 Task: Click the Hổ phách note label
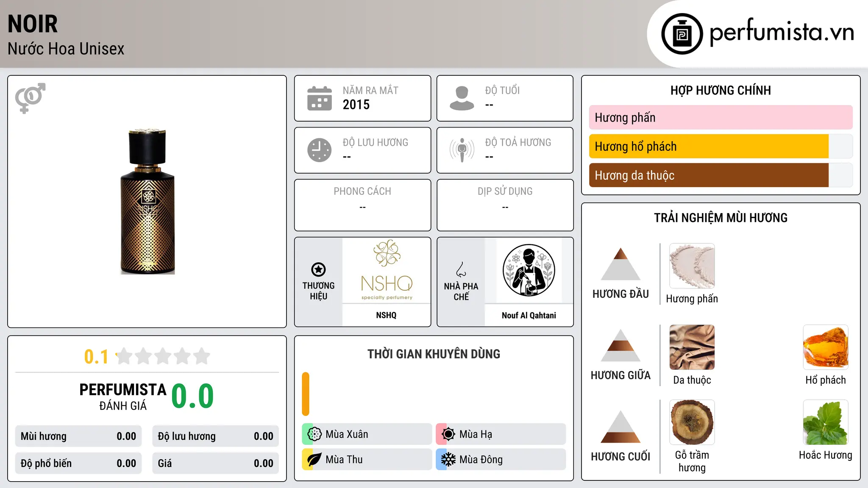coord(826,380)
